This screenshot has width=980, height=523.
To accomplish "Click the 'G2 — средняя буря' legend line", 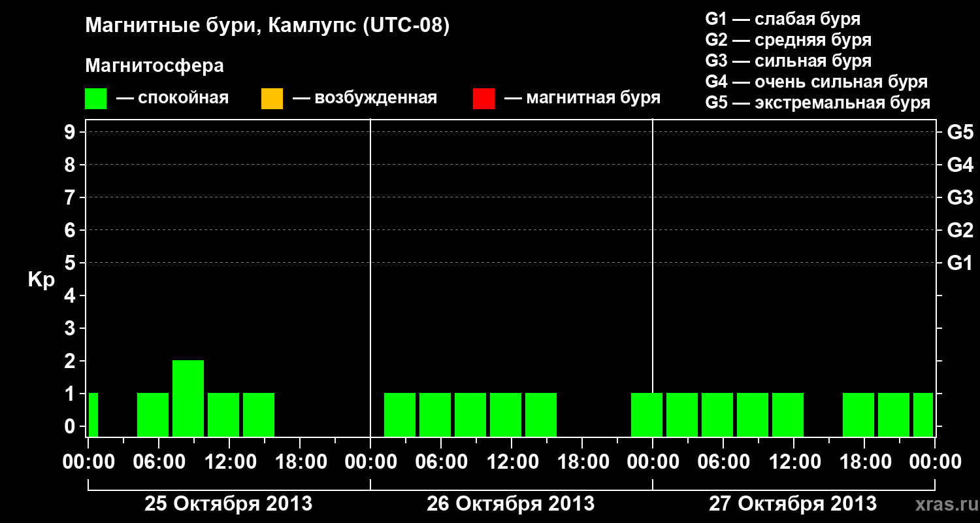I will [789, 39].
